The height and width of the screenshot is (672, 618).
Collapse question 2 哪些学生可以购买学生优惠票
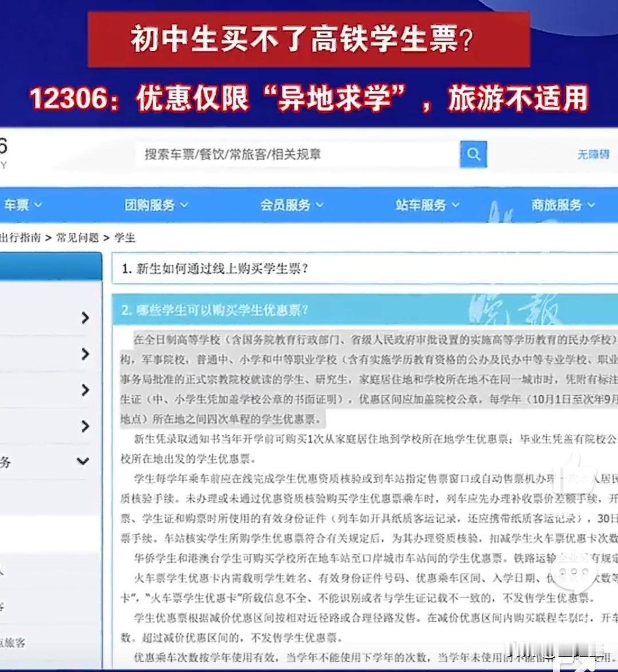pyautogui.click(x=365, y=309)
